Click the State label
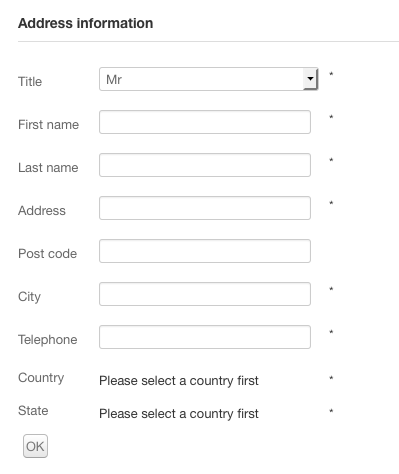This screenshot has width=399, height=474. [33, 411]
